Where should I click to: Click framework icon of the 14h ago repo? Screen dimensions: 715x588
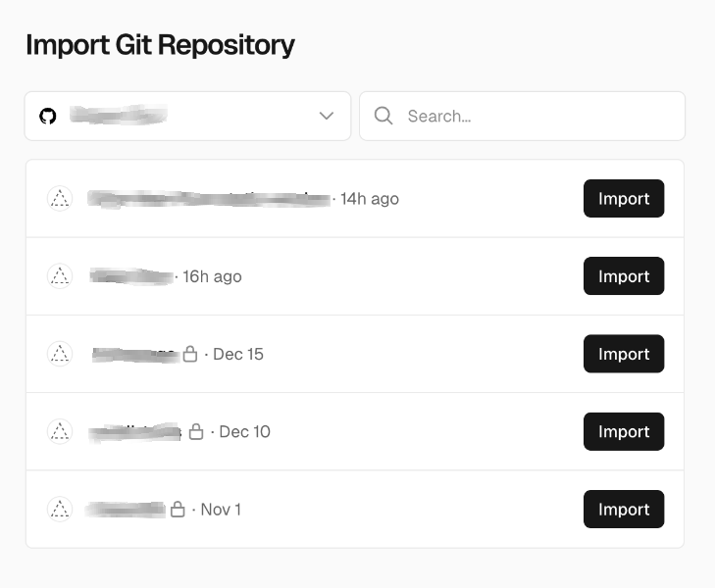(60, 199)
